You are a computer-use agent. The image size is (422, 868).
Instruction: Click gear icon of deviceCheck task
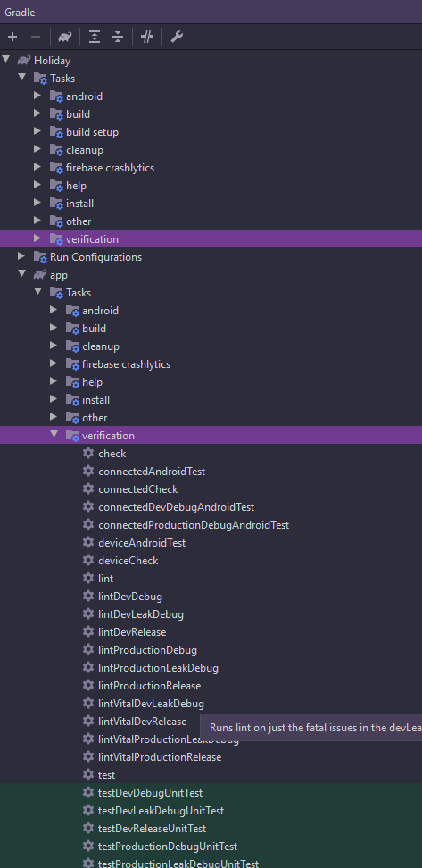pyautogui.click(x=88, y=560)
